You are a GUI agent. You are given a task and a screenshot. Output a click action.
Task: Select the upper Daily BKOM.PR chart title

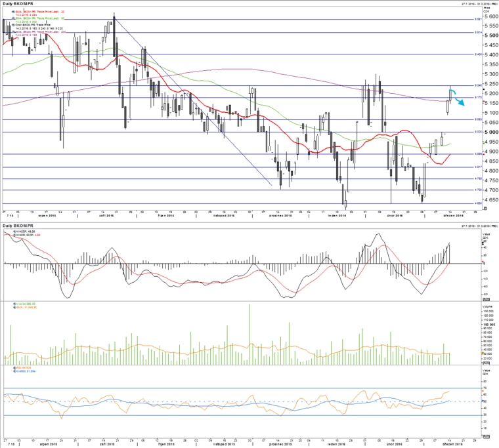18,3
